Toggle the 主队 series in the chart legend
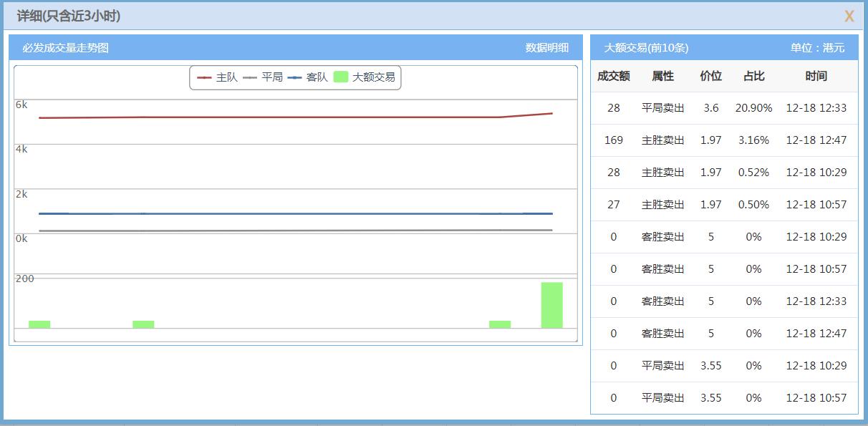 226,79
